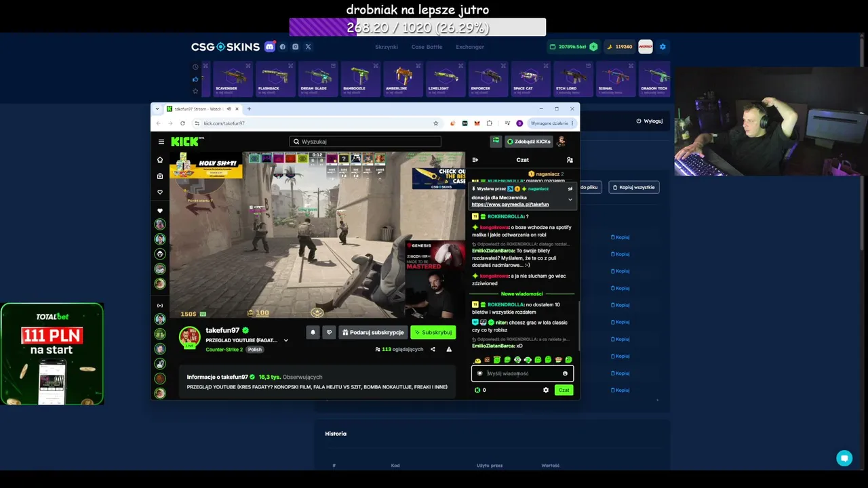This screenshot has width=868, height=488.
Task: Unpin the pinned chat message
Action: [x=570, y=189]
